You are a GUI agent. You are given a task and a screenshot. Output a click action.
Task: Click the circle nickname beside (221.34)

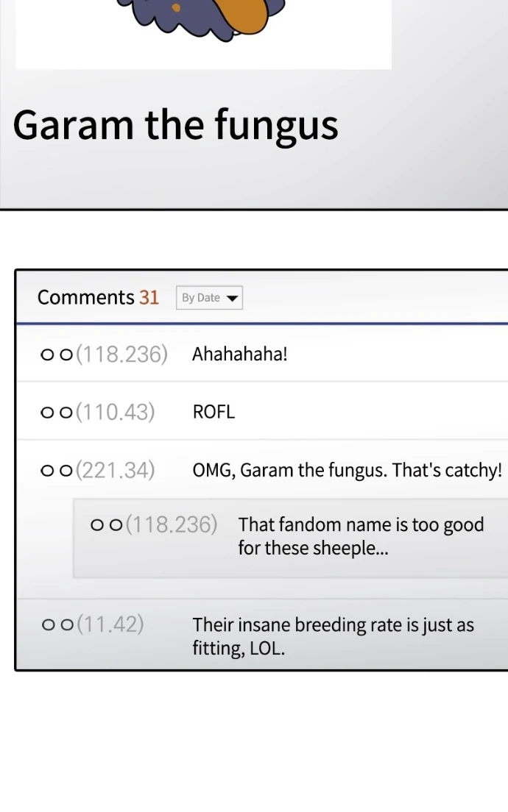tap(57, 470)
